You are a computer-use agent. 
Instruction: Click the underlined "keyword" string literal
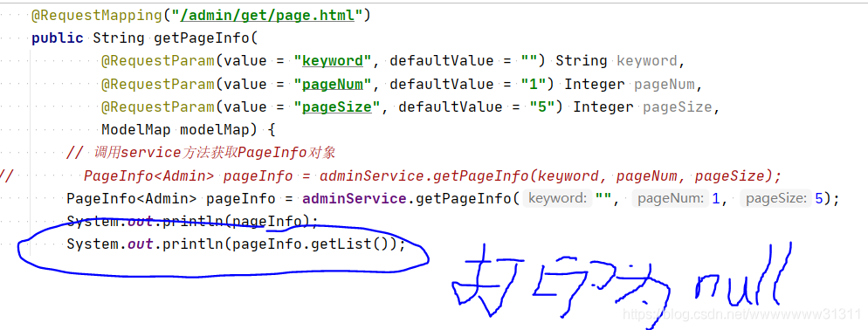(x=333, y=60)
